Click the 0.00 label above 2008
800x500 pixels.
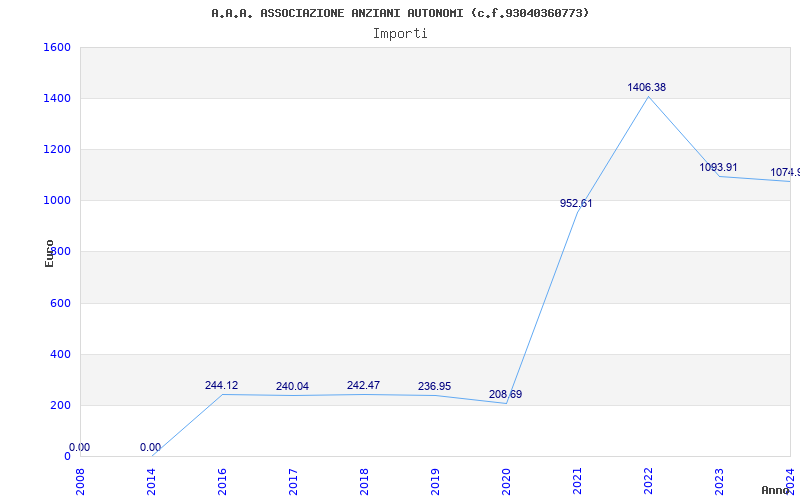pyautogui.click(x=80, y=447)
